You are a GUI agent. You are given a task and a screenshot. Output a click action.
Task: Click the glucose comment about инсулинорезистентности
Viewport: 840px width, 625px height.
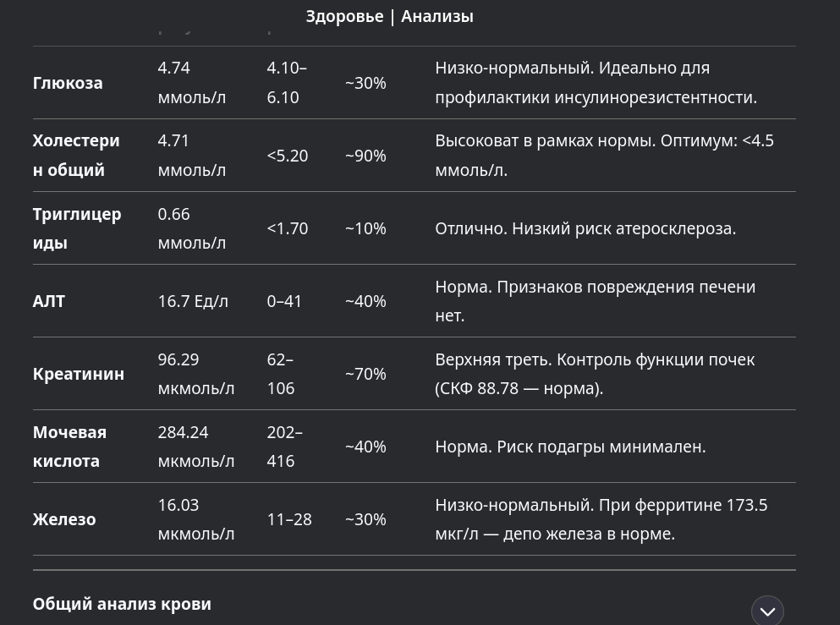pyautogui.click(x=596, y=83)
